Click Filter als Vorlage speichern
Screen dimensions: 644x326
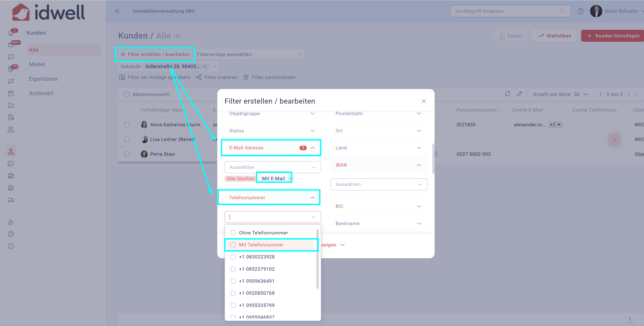pyautogui.click(x=155, y=77)
